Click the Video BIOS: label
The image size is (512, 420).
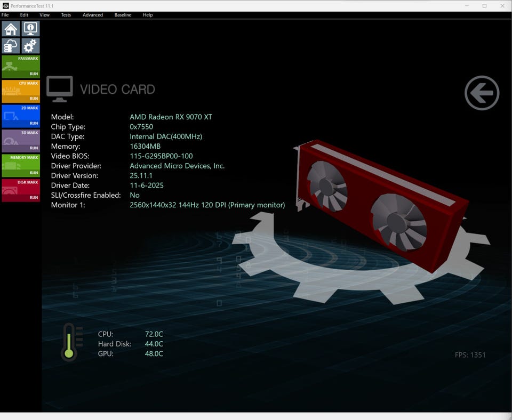(x=70, y=156)
